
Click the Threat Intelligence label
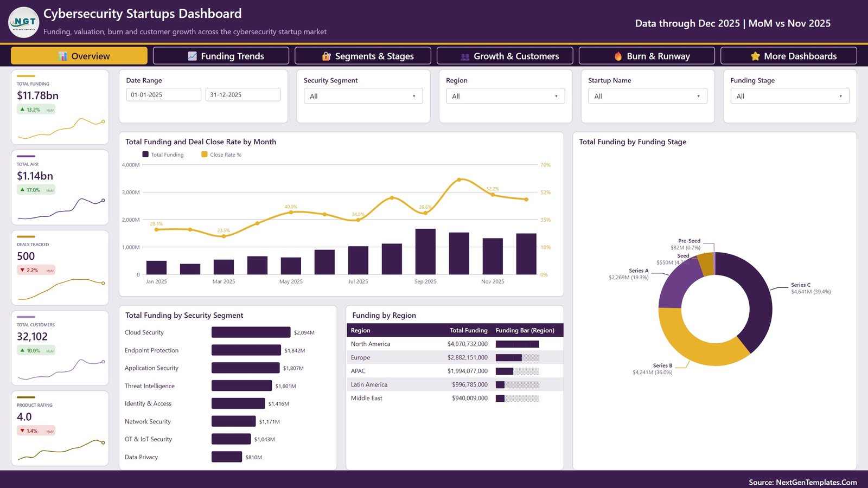click(150, 386)
